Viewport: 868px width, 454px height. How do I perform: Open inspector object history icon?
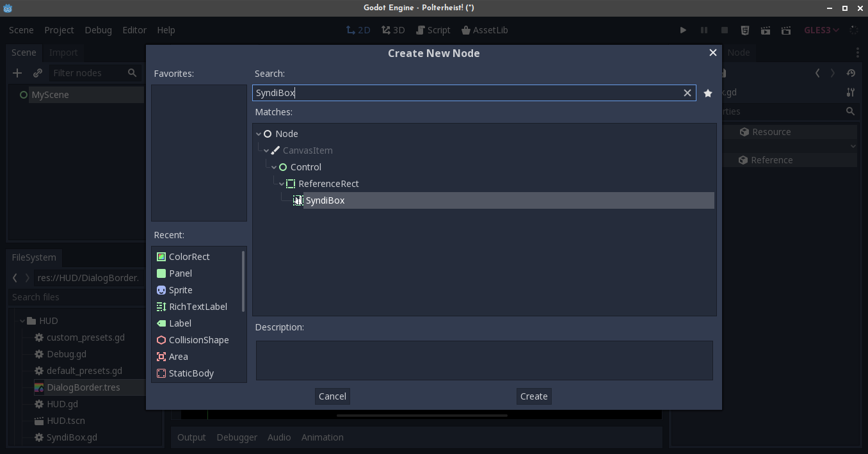[x=851, y=73]
